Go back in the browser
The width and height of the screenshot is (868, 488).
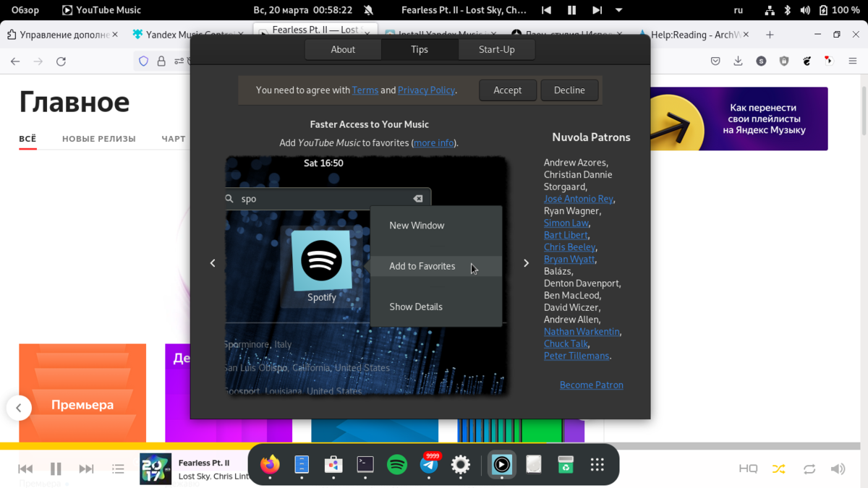click(x=15, y=61)
